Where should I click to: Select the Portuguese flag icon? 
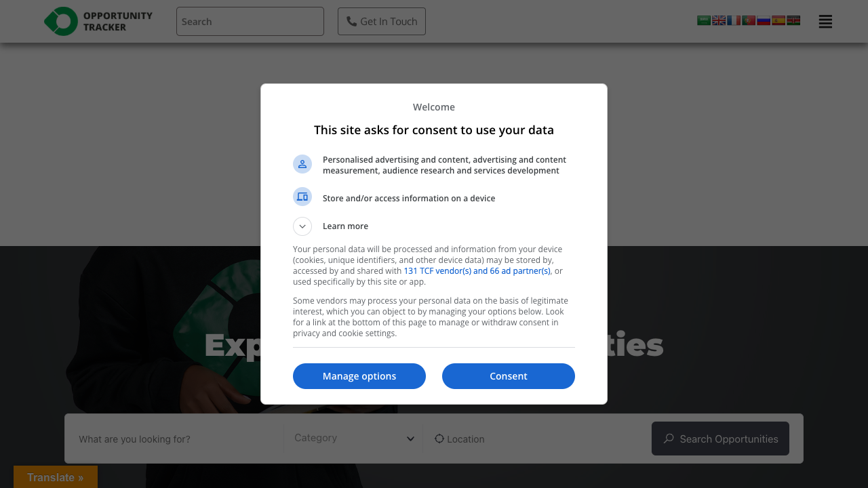pyautogui.click(x=748, y=20)
